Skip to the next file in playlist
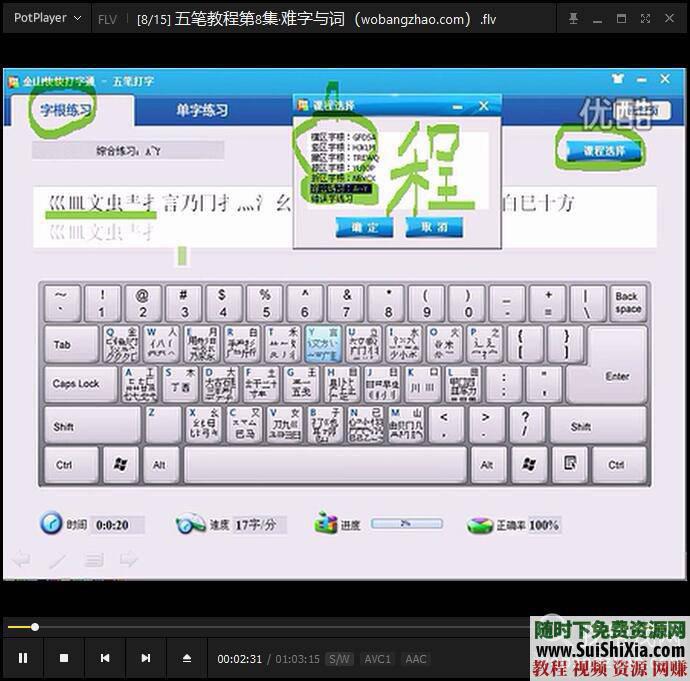 (146, 658)
